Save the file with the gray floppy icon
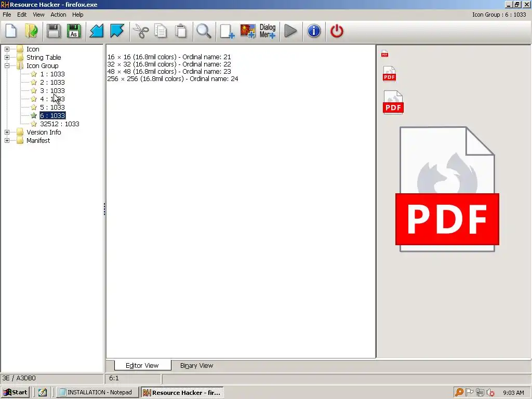532x399 pixels. tap(54, 31)
